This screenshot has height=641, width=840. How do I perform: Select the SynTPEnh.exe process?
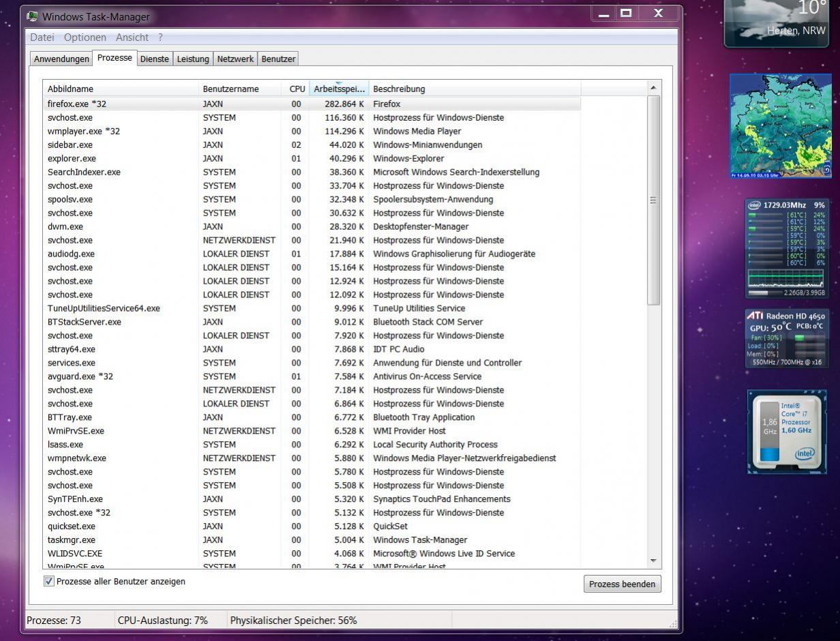312,499
